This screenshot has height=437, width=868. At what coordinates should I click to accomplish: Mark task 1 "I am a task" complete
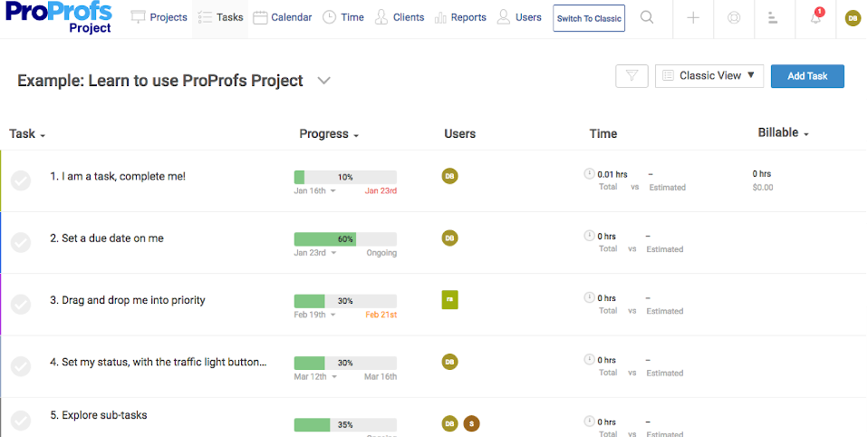point(21,180)
